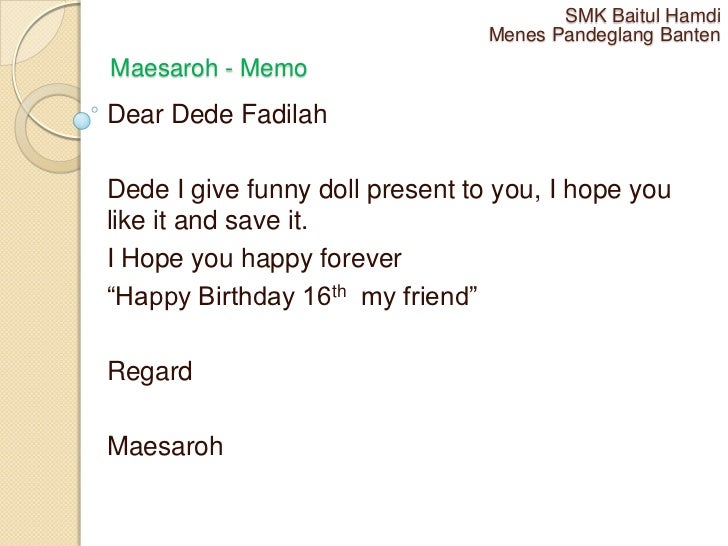
Task: Click the large tan ring decoration
Action: (49, 128)
